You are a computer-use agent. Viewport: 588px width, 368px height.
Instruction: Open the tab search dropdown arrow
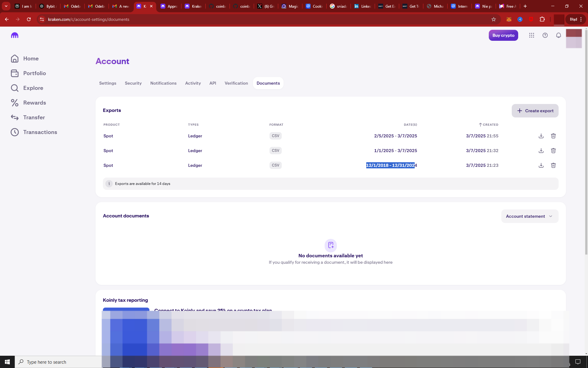pos(6,6)
